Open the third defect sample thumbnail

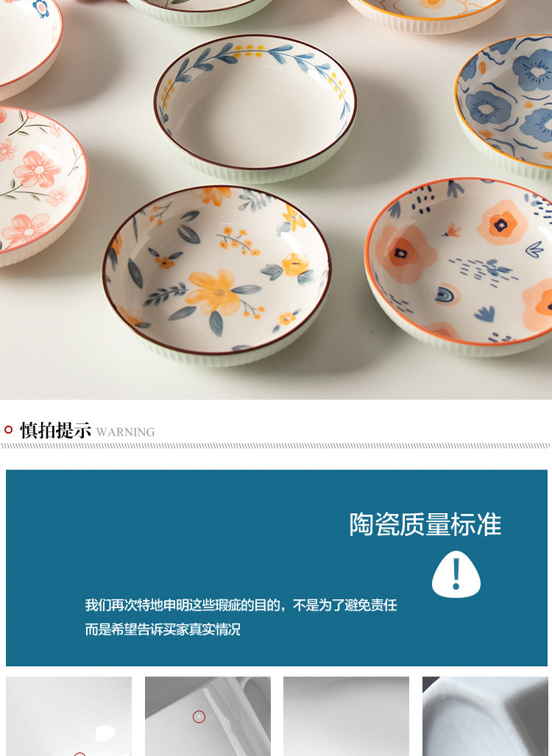(x=346, y=716)
